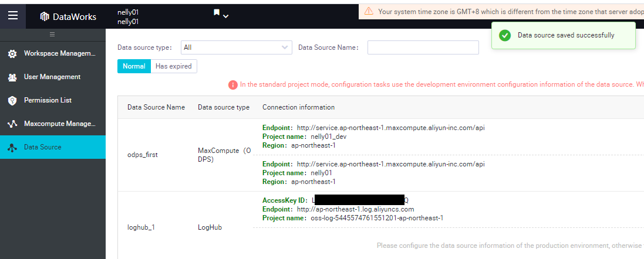Click the Data source saved successfully message
Viewport: 644px width, 259px height.
click(566, 35)
